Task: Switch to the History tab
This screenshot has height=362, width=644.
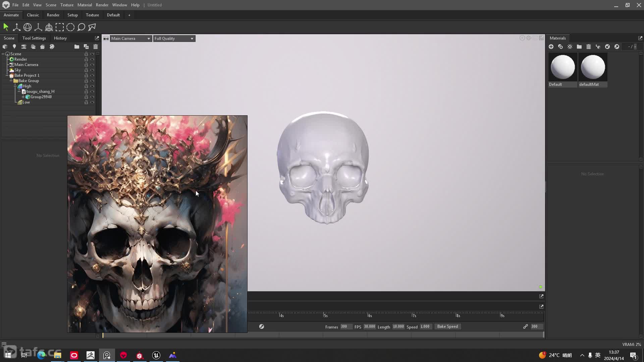Action: pos(60,38)
